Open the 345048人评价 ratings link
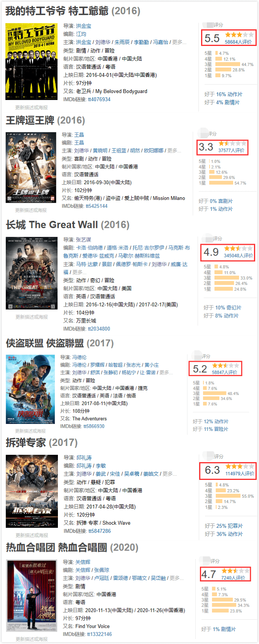The height and width of the screenshot is (644, 259). pyautogui.click(x=238, y=256)
